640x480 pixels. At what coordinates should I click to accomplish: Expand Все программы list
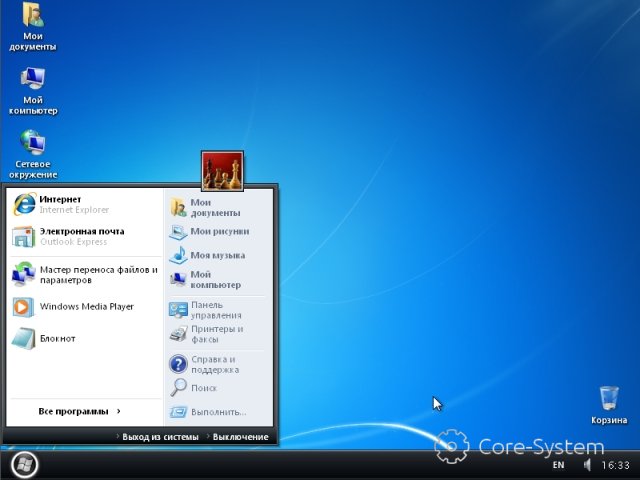tap(80, 411)
